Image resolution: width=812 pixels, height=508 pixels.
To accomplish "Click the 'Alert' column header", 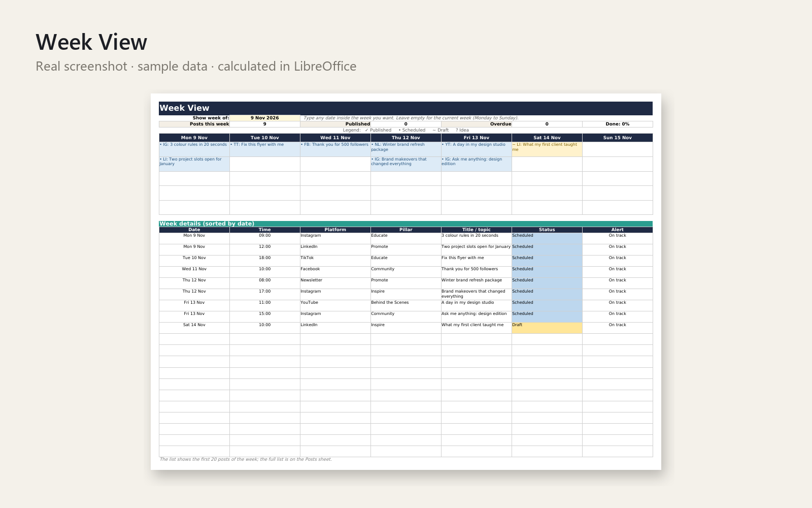I will (618, 230).
